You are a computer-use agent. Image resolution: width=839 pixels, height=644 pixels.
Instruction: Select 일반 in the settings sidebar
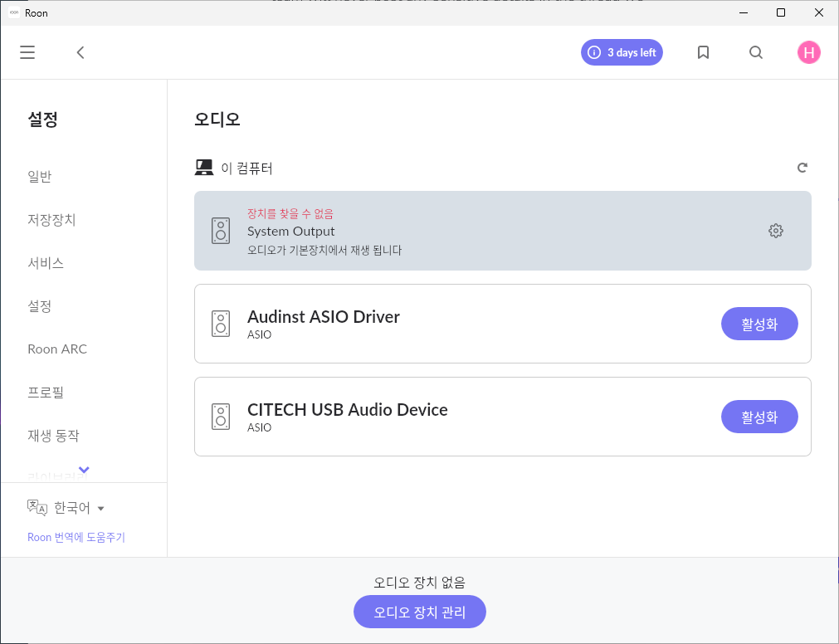coord(40,177)
